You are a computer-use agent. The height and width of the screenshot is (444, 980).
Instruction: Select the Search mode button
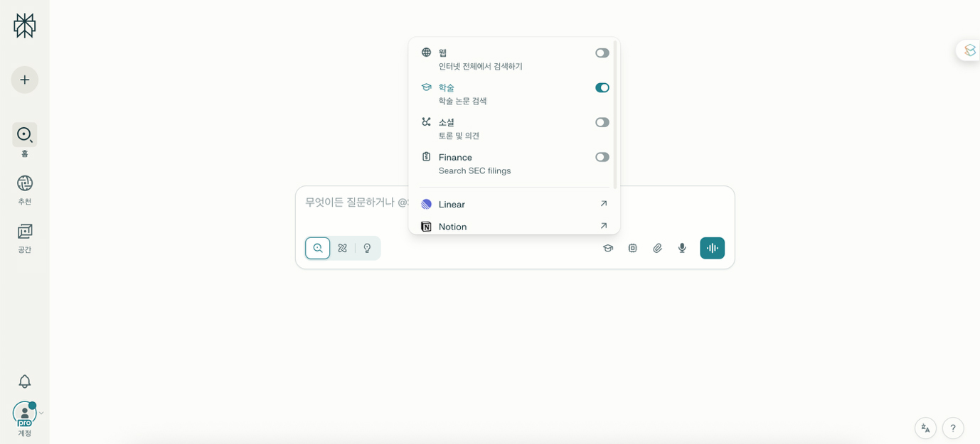[x=318, y=248]
